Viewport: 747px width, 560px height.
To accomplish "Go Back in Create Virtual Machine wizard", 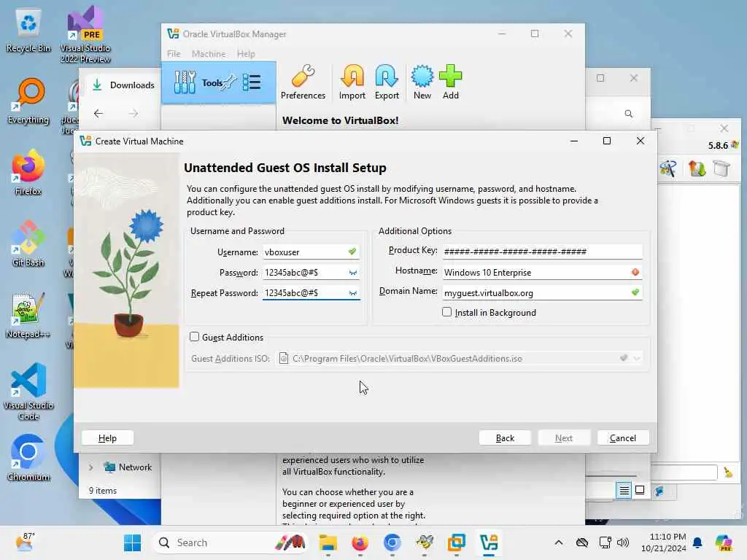I will pyautogui.click(x=505, y=438).
